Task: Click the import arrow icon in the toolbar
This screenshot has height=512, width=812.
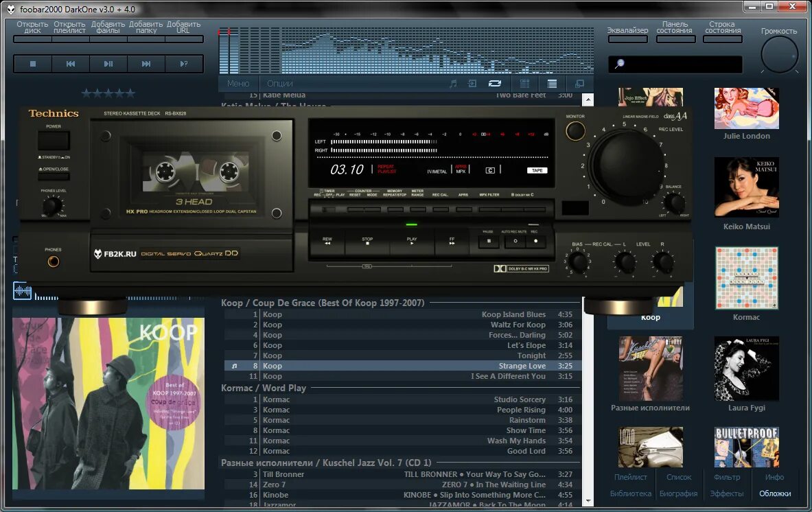Action: tap(472, 83)
